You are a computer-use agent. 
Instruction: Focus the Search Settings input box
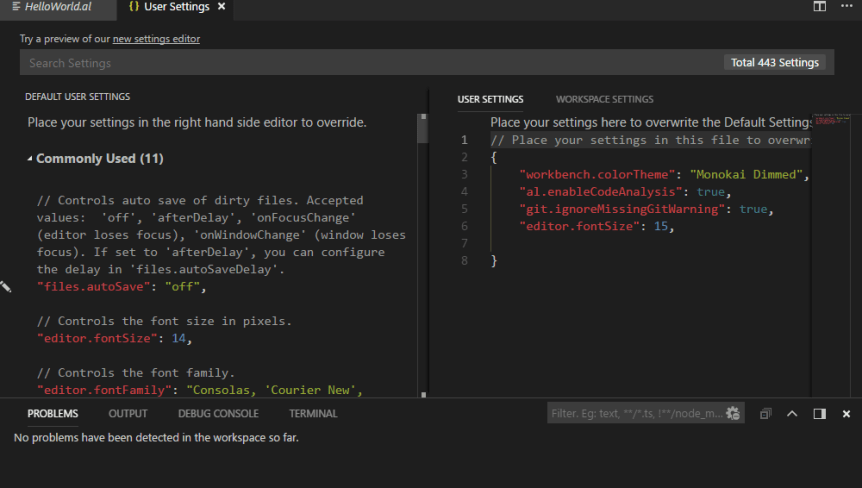tap(370, 63)
